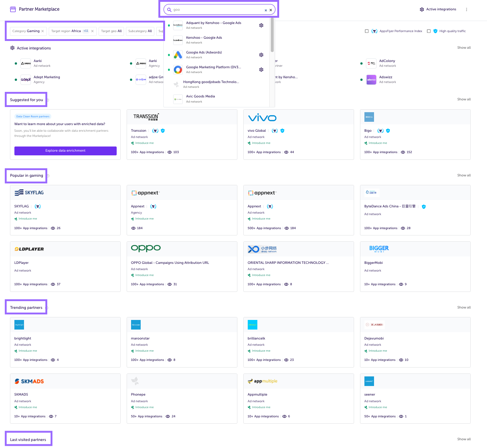
Task: Remove the Category Gaming filter chip
Action: [42, 31]
